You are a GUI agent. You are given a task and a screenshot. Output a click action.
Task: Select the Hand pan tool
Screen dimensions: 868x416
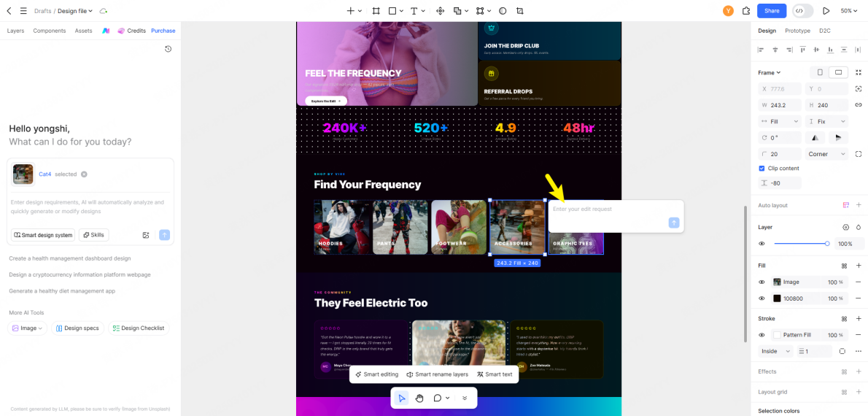click(419, 398)
